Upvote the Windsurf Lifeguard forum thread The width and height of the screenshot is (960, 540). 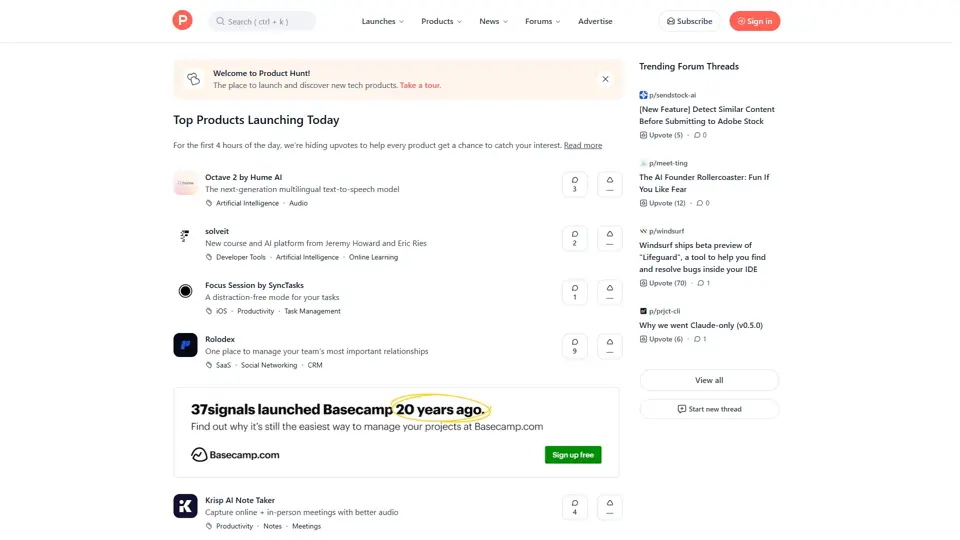662,283
